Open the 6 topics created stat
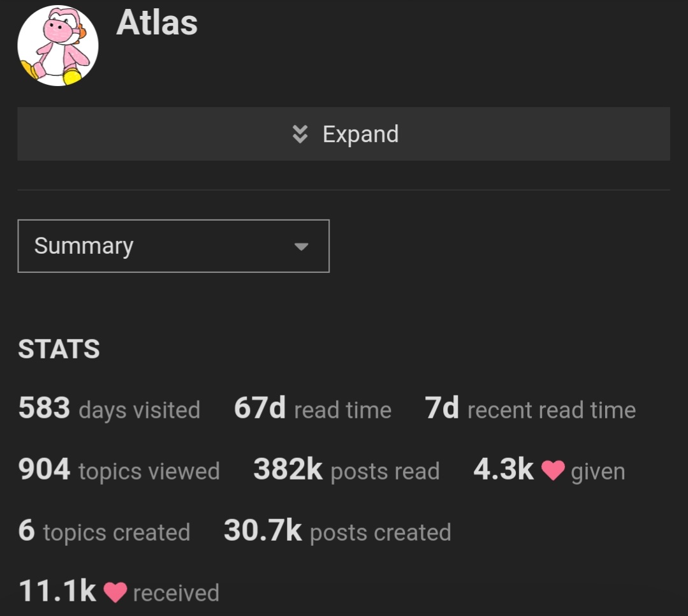 [104, 531]
